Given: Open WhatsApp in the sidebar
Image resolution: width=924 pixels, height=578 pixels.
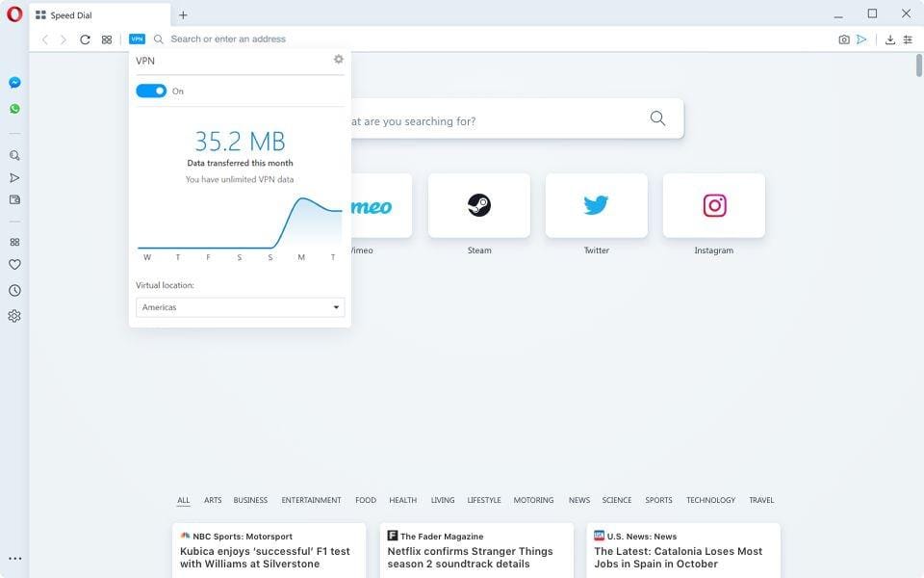Looking at the screenshot, I should pos(13,108).
